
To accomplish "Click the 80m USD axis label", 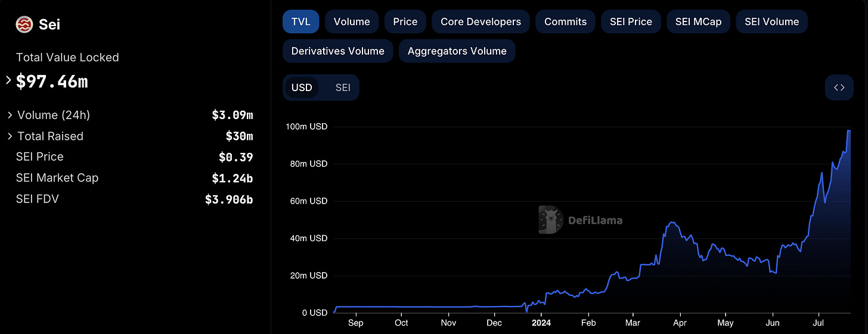I will [309, 164].
